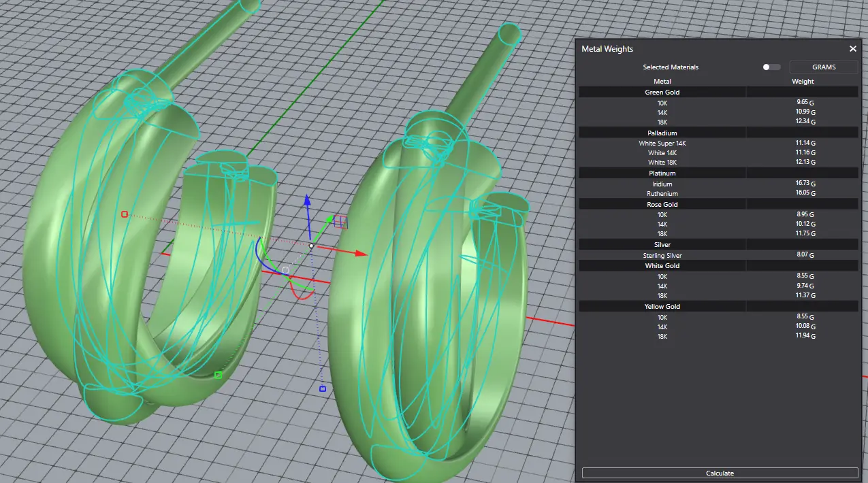Select the blue square scale handle
This screenshot has width=868, height=483.
(323, 389)
